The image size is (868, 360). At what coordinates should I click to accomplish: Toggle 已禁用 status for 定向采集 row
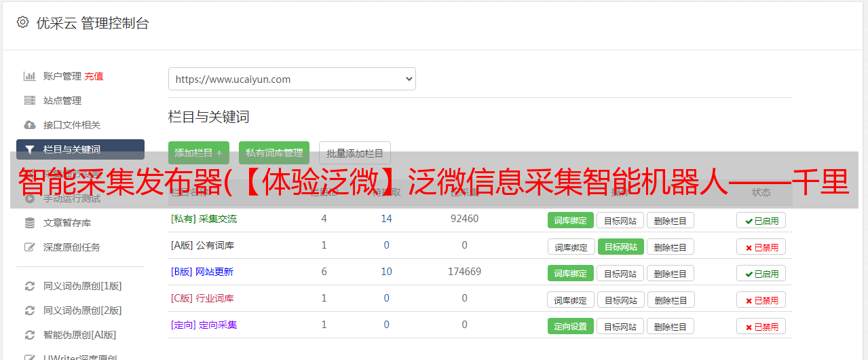click(761, 326)
